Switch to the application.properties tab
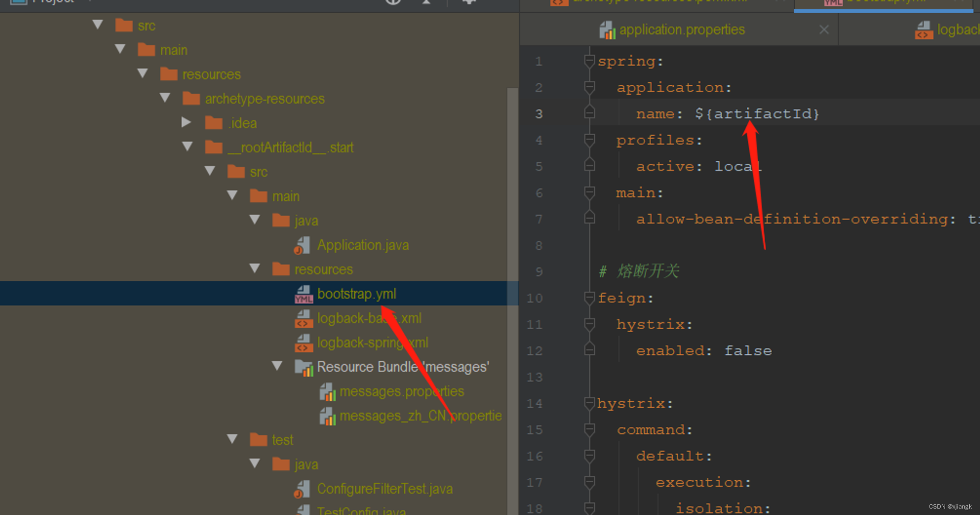 682,30
